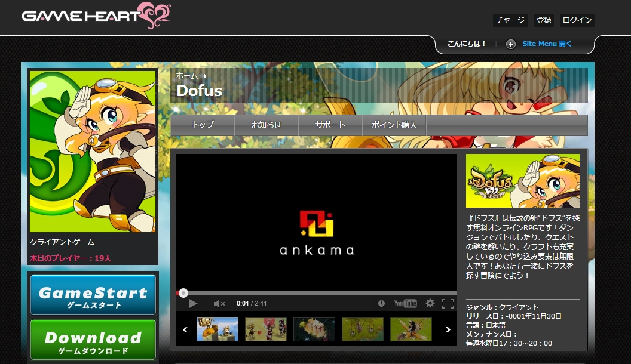
Task: Click the video time 0:01 / 2:41
Action: coord(252,303)
